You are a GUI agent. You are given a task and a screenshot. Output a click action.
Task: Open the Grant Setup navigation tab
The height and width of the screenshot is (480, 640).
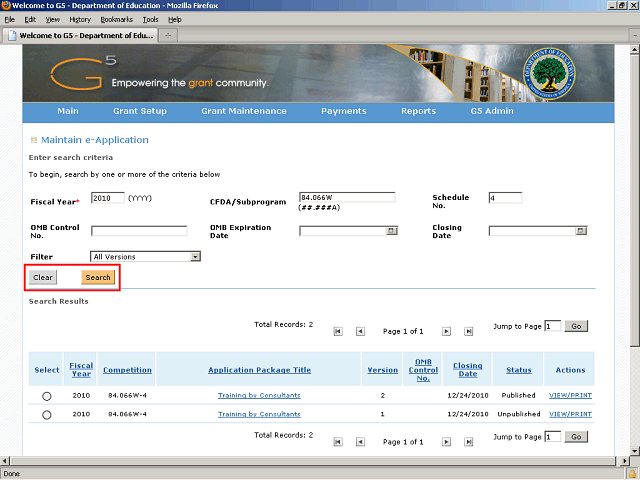coord(140,111)
